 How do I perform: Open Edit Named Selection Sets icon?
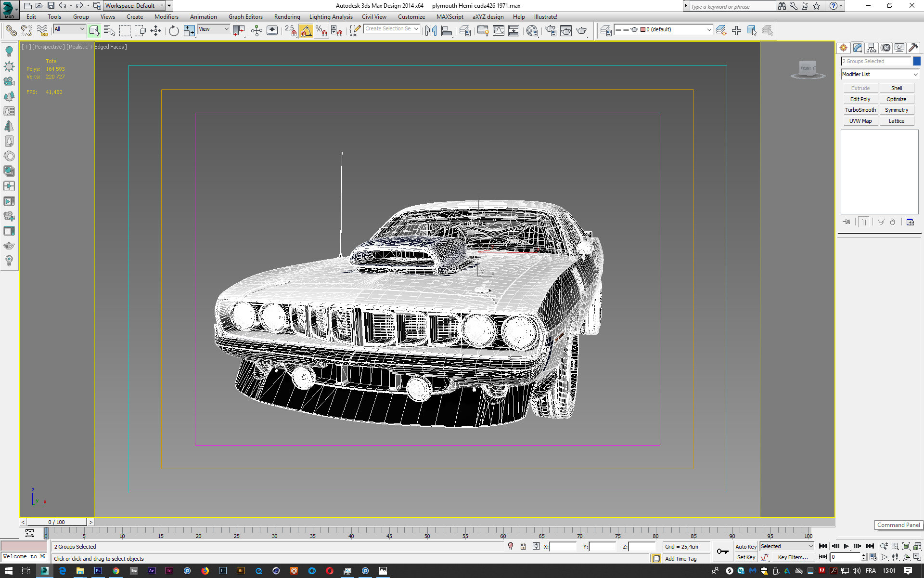pos(354,31)
